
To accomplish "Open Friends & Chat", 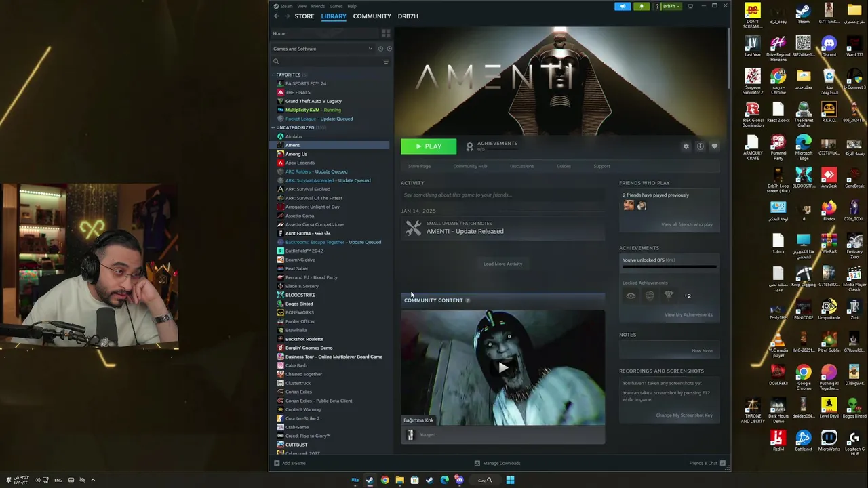I will coord(707,463).
